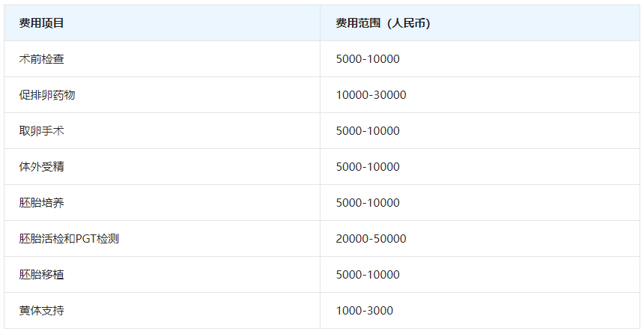Screen dimensions: 644x334
Task: Click the cost range for 胚胎移植
Action: click(x=368, y=275)
